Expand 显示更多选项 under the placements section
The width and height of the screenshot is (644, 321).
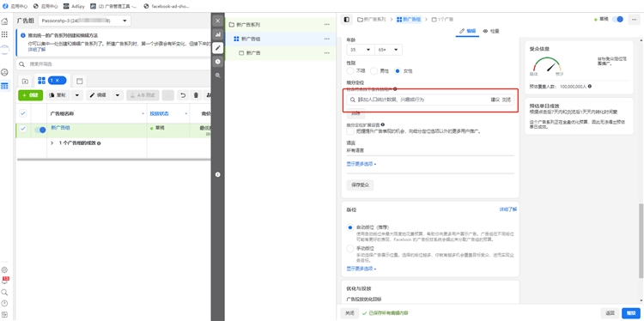point(361,269)
